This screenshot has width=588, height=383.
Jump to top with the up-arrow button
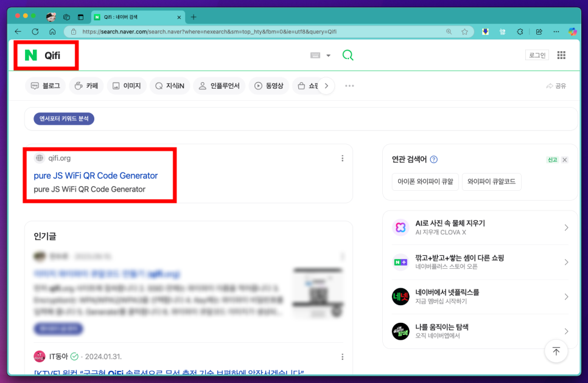click(x=556, y=351)
